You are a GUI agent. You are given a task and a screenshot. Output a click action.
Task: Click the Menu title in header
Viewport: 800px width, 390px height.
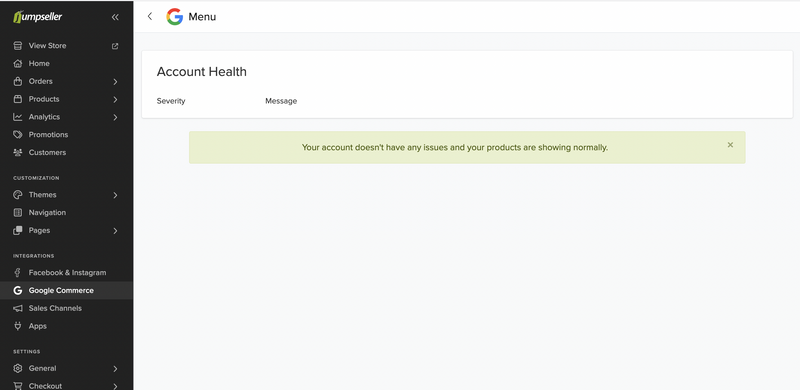[x=202, y=17]
